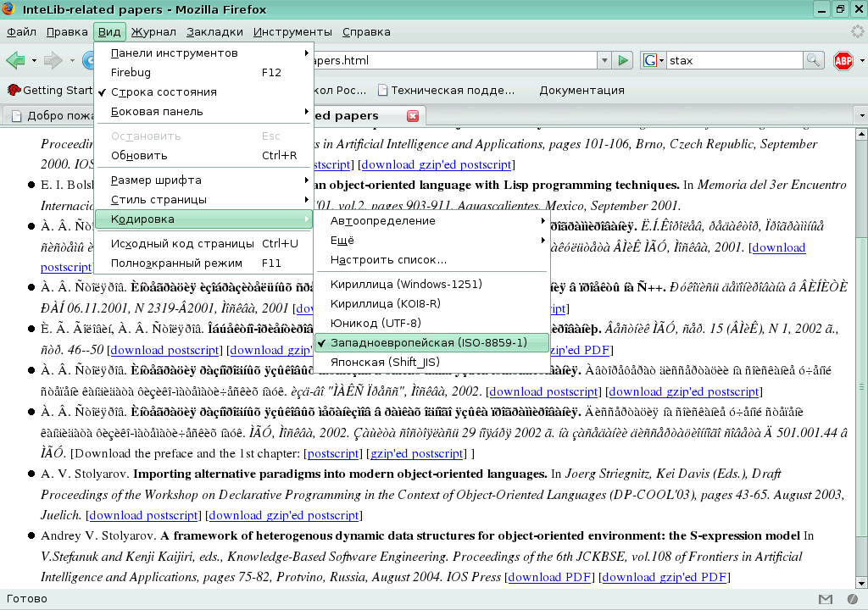Open the address bar dropdown arrow
The height and width of the screenshot is (610, 868).
pos(604,60)
